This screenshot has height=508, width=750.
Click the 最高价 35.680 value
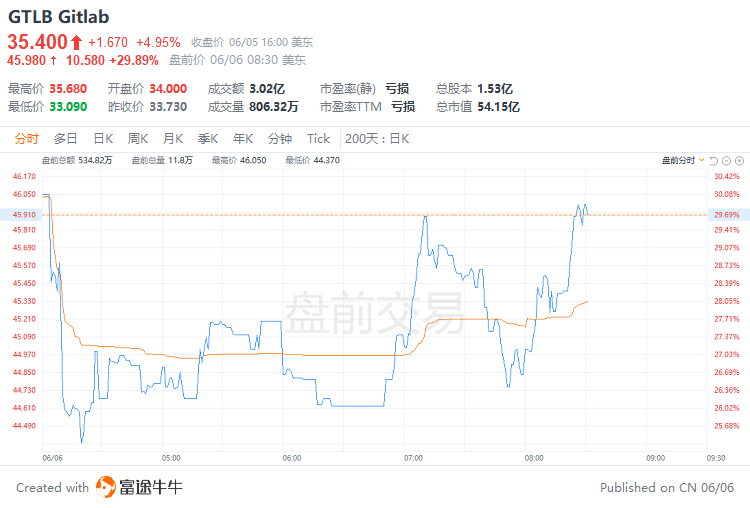click(x=68, y=89)
